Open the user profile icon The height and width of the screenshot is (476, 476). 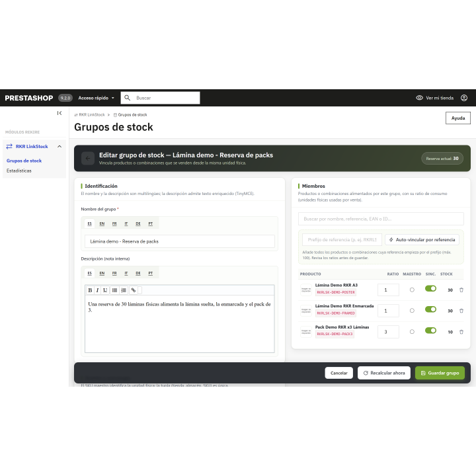pyautogui.click(x=464, y=98)
